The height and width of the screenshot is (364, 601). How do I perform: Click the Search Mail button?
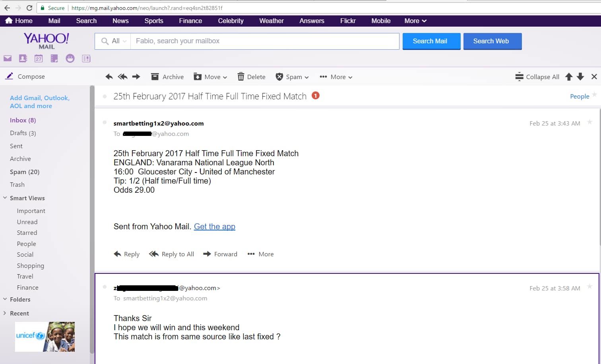click(x=431, y=41)
